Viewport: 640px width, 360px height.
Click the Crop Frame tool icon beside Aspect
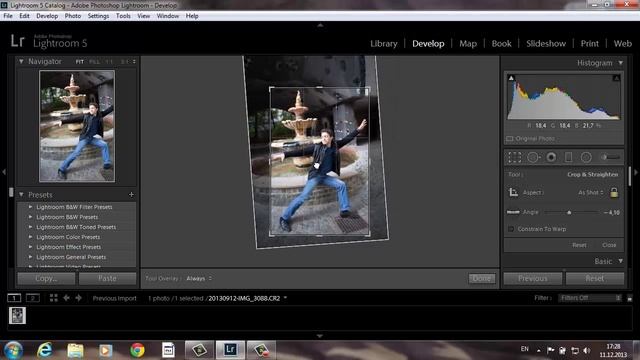513,192
